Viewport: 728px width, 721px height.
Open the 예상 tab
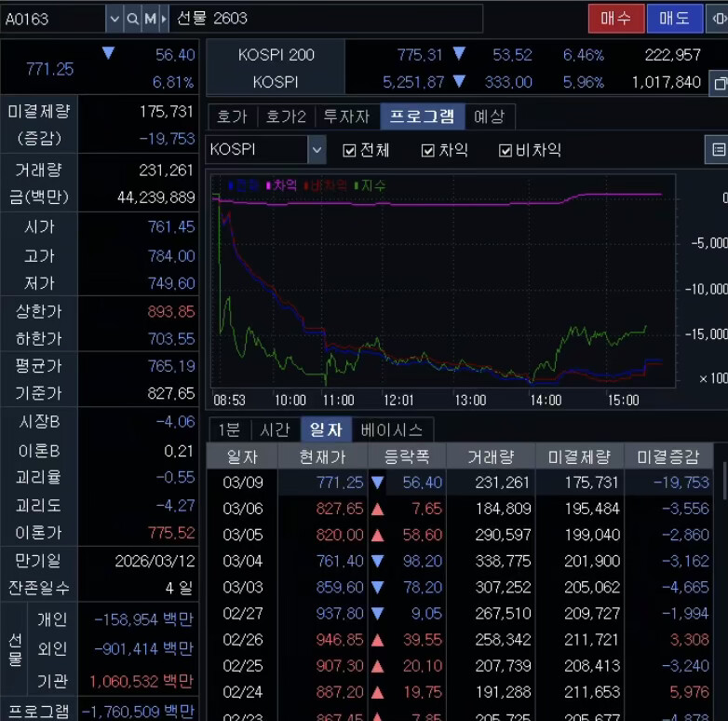click(x=490, y=116)
